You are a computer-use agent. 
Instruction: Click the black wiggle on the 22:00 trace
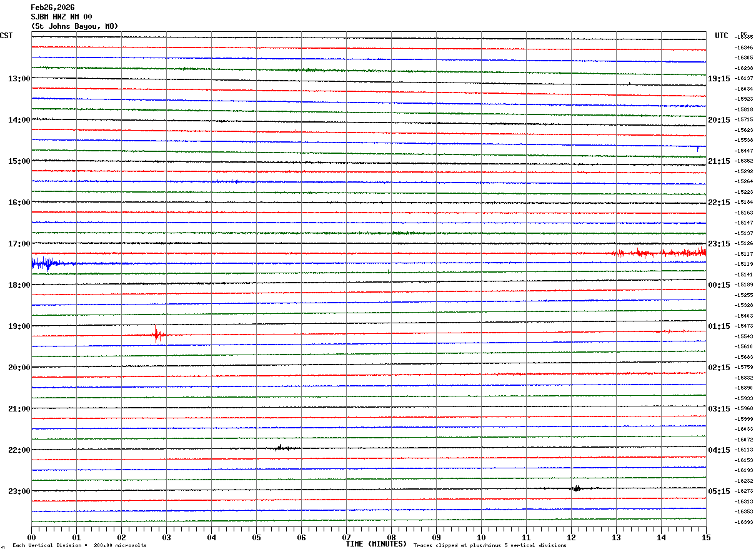point(281,448)
